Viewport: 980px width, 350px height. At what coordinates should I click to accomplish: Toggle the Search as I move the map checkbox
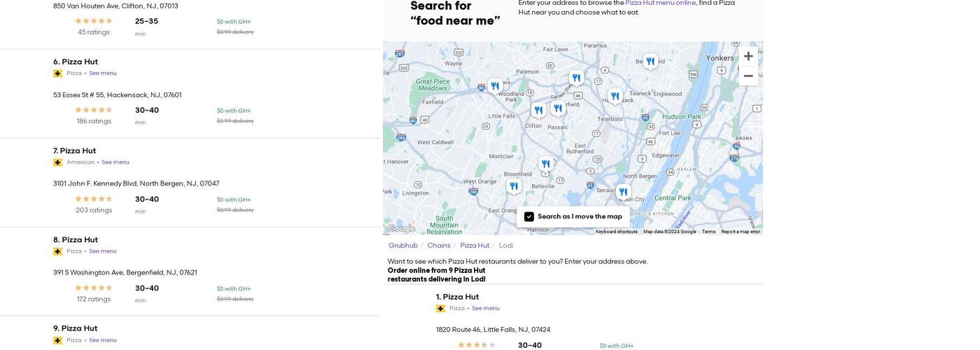529,217
